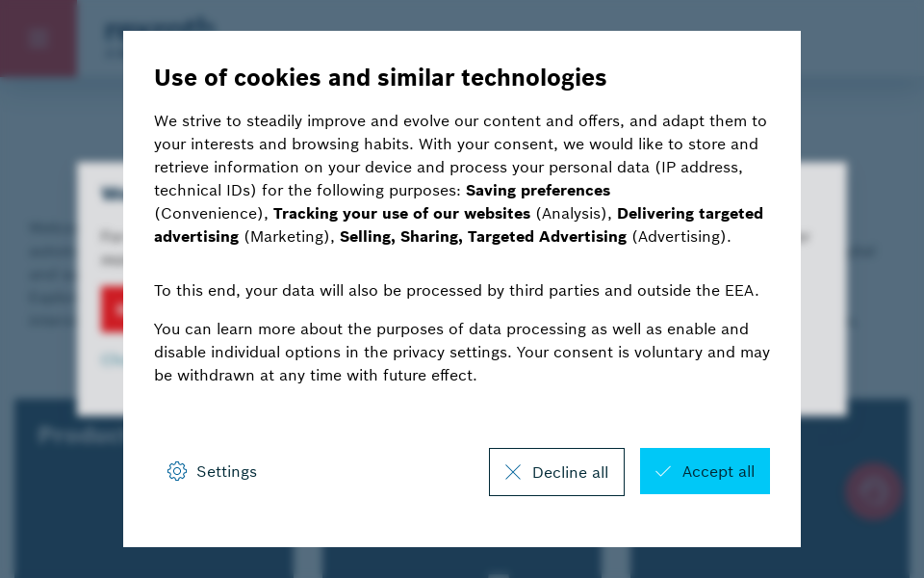Viewport: 924px width, 578px height.
Task: Open the blurred hamburger menu icon
Action: pos(38,39)
